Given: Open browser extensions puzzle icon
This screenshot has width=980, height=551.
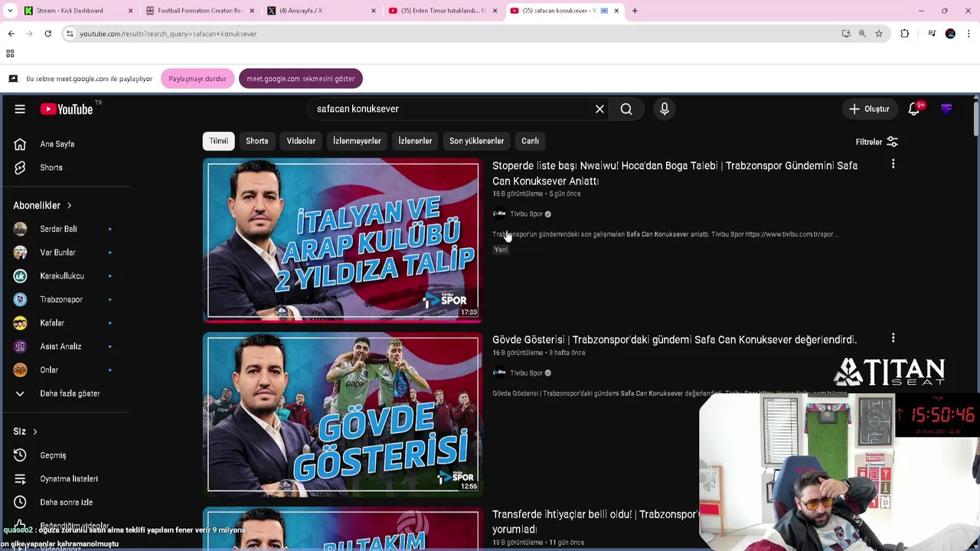Looking at the screenshot, I should point(905,34).
